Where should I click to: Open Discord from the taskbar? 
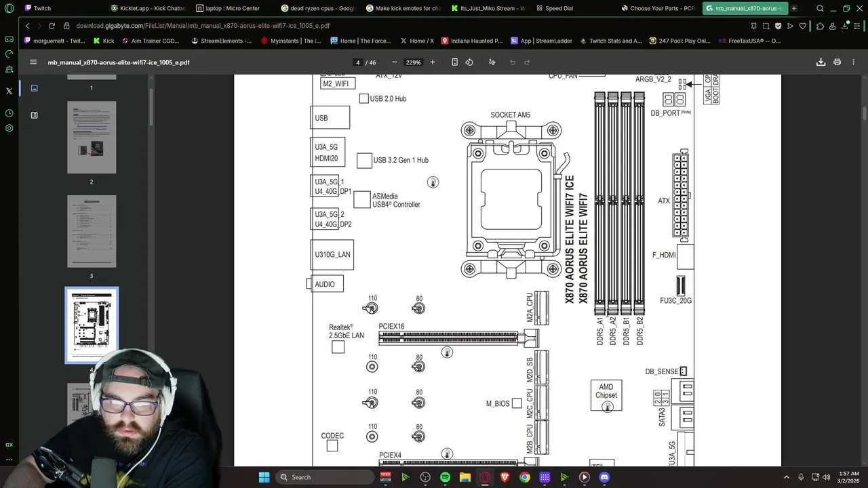pos(604,477)
